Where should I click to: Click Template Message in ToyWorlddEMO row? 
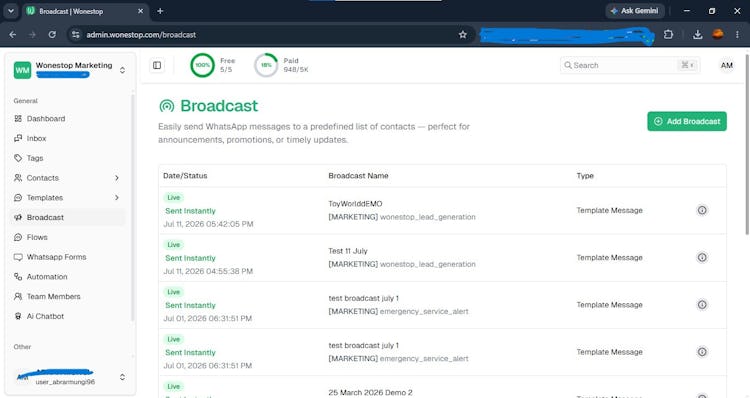609,210
